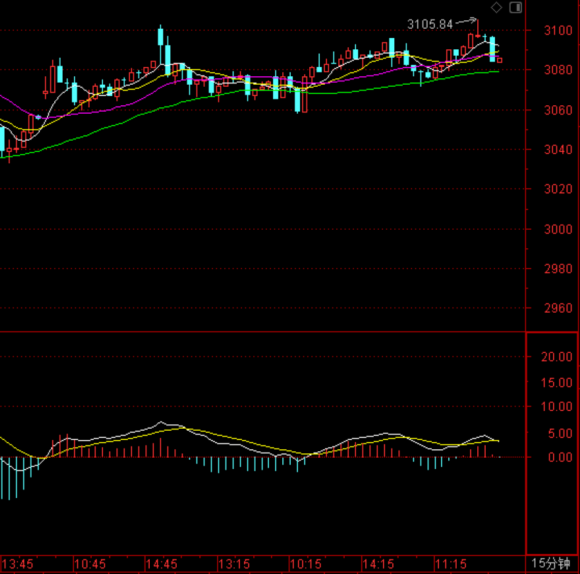Click the 10.00 MACD scale value
The image size is (580, 574).
tap(557, 407)
